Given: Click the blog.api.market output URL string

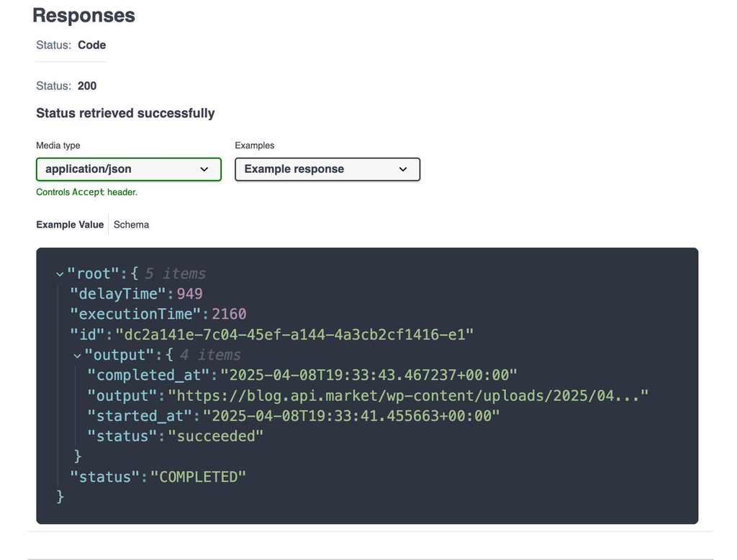Looking at the screenshot, I should 408,396.
